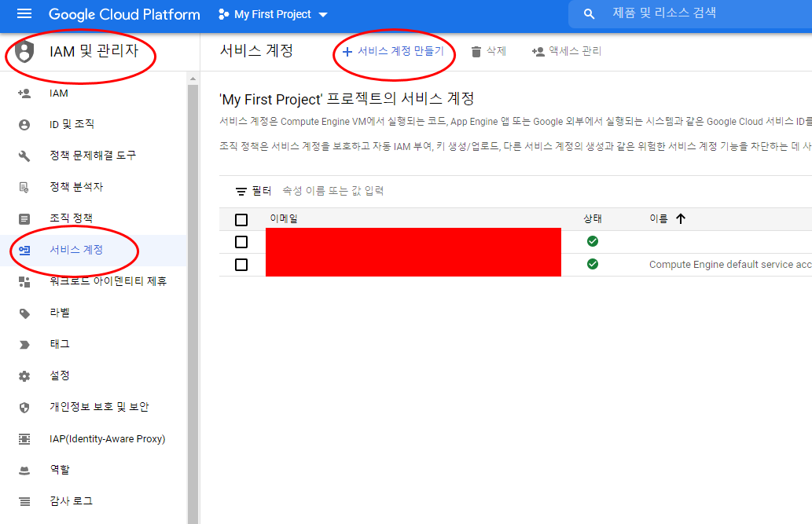The image size is (812, 524).
Task: Click the IAM add-person icon in sidebar
Action: [x=24, y=93]
